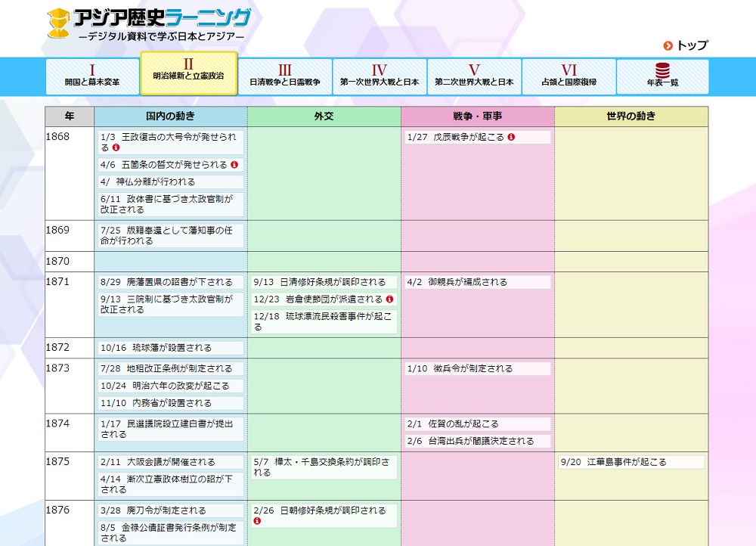
Task: Click the 江華島事件が起こる entry
Action: click(x=613, y=462)
